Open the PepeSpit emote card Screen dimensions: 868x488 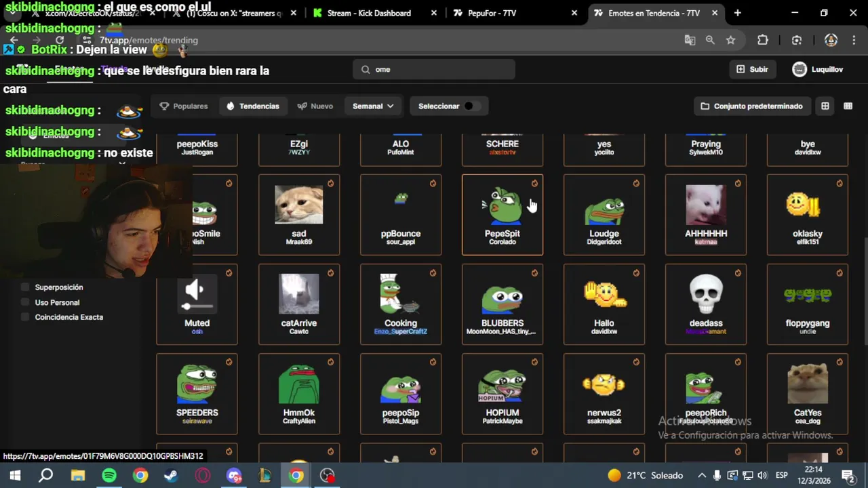502,215
